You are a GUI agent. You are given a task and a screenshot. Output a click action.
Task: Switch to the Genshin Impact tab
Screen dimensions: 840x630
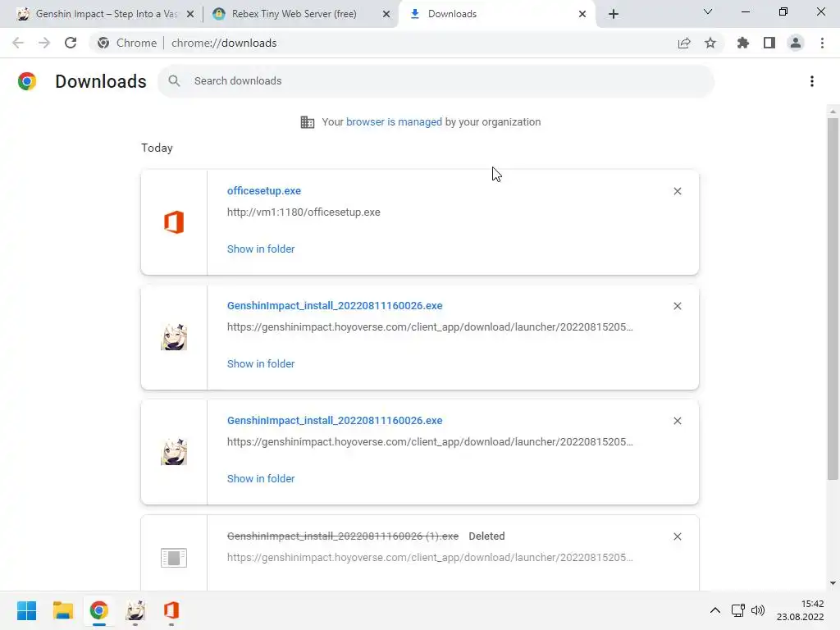[x=105, y=14]
